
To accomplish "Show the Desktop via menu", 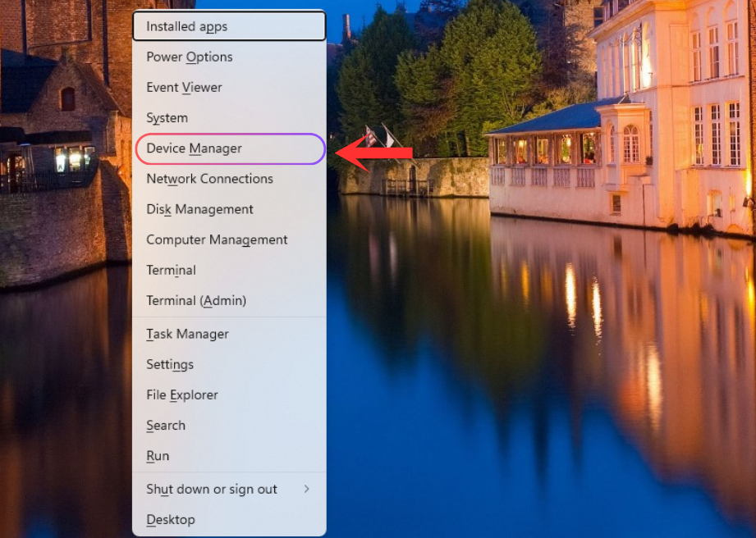I will 230,520.
